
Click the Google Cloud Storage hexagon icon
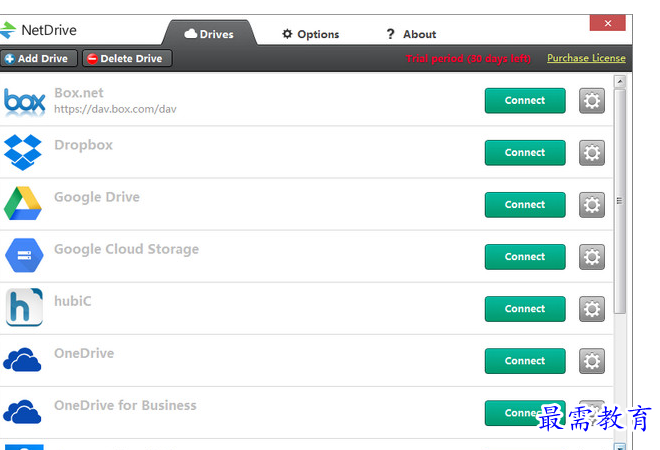(24, 256)
